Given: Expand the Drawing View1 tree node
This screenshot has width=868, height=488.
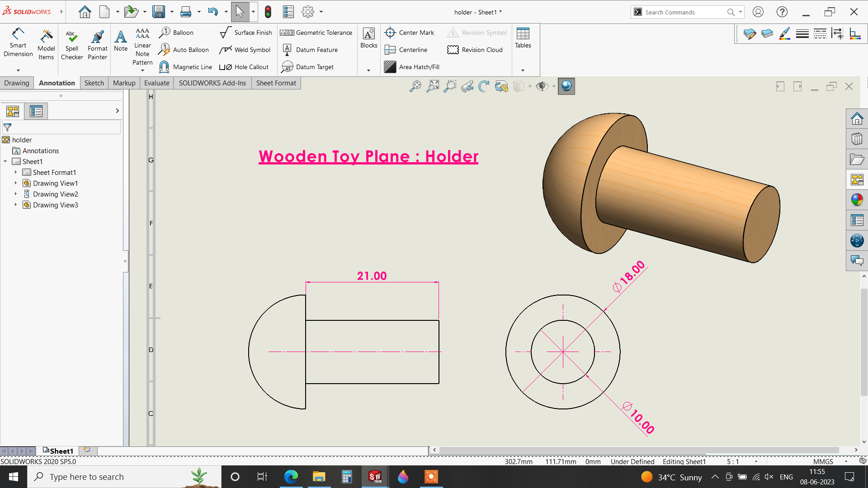Looking at the screenshot, I should (16, 183).
